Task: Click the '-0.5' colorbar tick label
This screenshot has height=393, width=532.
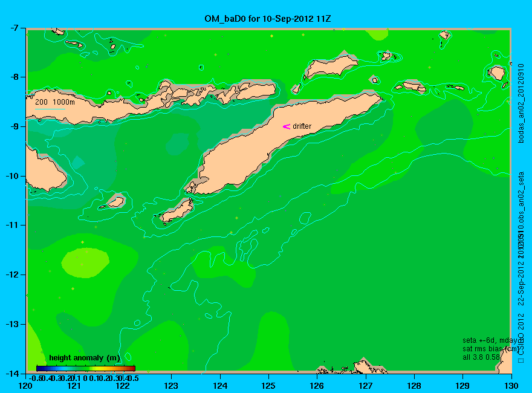Action: pyautogui.click(x=34, y=378)
